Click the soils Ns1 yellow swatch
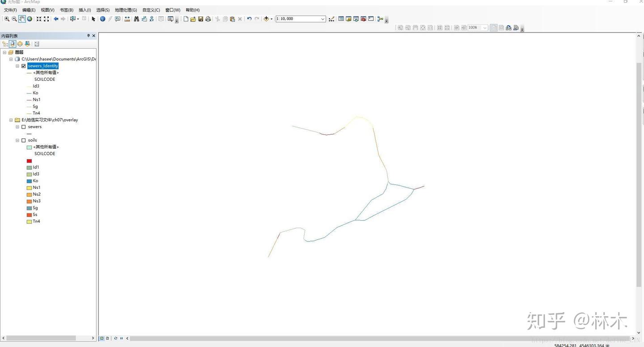This screenshot has width=644, height=347. [x=29, y=188]
